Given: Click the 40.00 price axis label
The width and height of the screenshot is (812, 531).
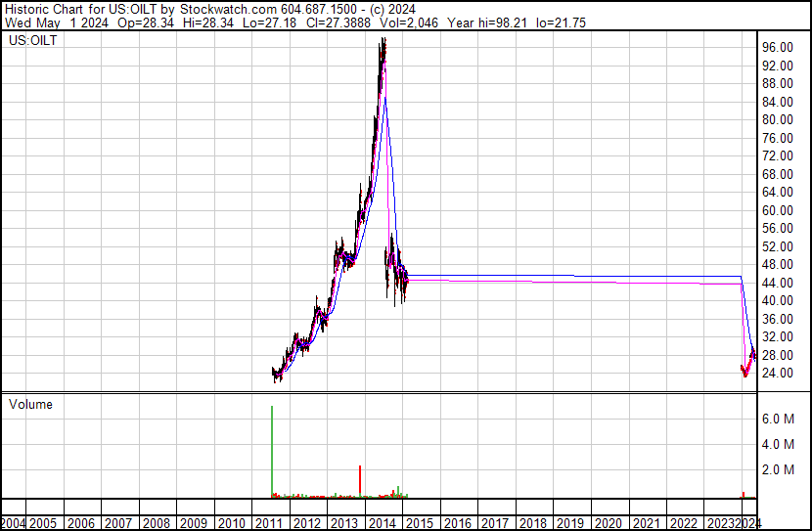Looking at the screenshot, I should tap(778, 300).
